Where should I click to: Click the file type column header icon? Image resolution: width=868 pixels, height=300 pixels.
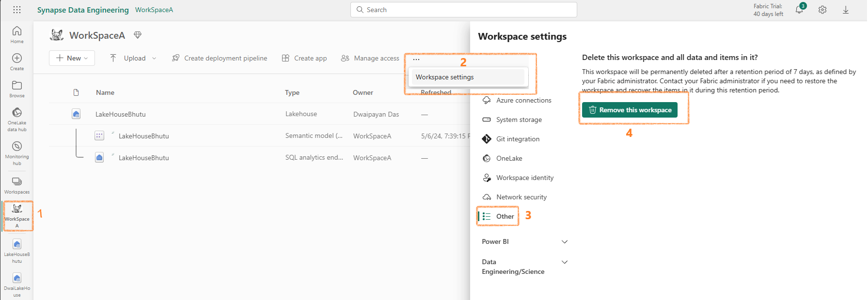[76, 92]
